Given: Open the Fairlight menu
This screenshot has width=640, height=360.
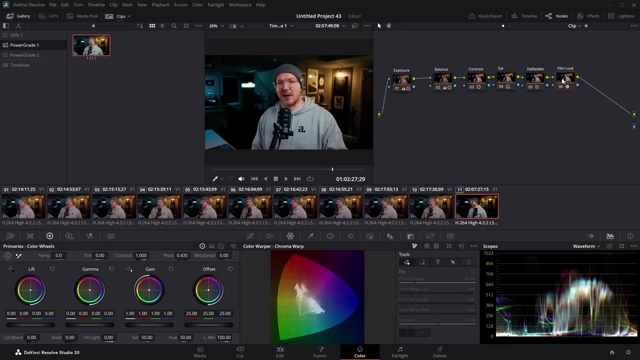Looking at the screenshot, I should pos(216,5).
